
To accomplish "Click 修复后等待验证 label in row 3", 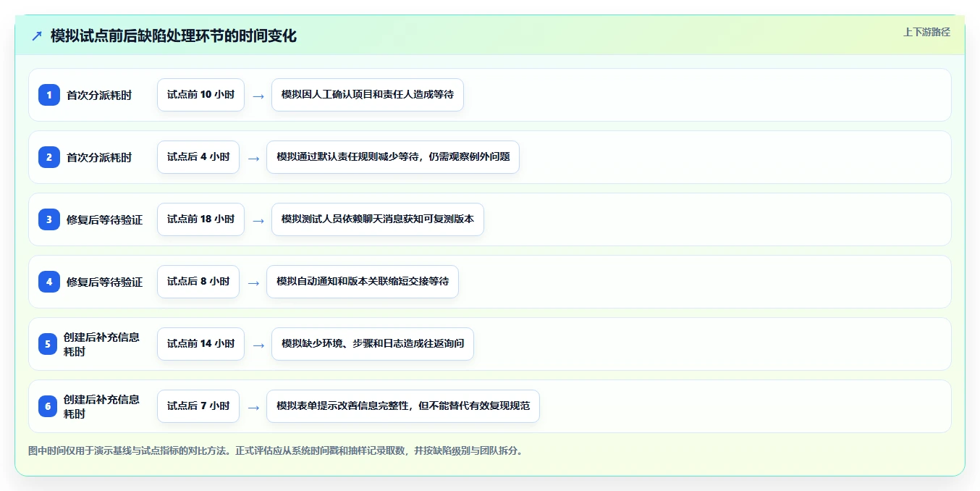I will pyautogui.click(x=104, y=219).
